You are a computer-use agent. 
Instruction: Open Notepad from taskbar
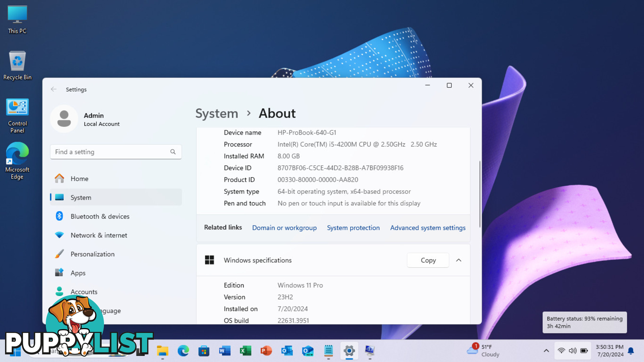329,351
